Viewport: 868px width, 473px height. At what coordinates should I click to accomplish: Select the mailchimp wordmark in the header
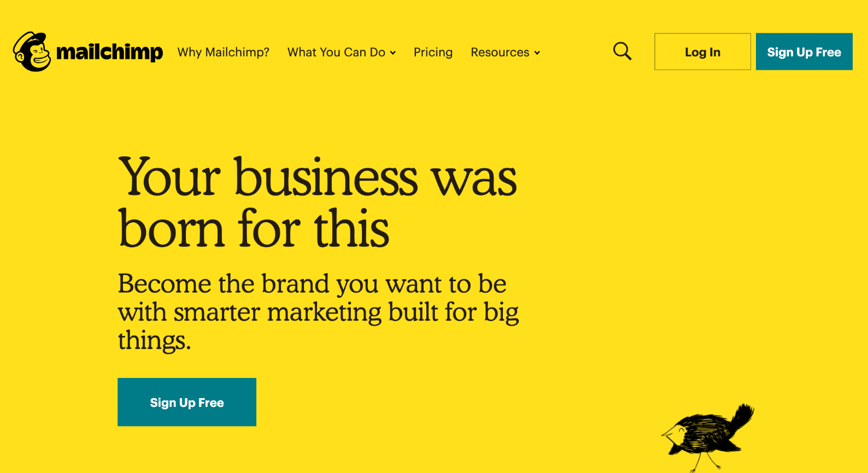pos(109,52)
